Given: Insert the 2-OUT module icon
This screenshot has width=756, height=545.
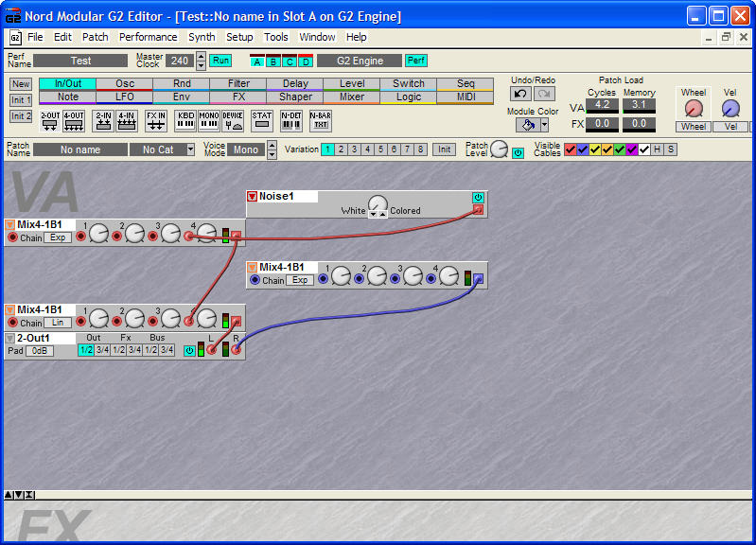Looking at the screenshot, I should click(x=49, y=120).
